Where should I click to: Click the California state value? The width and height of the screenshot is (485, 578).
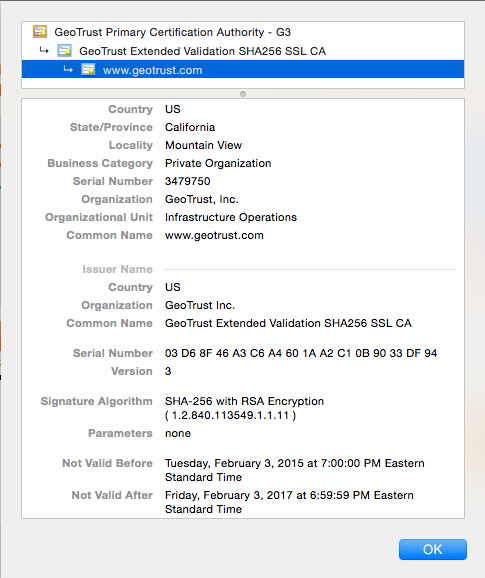click(190, 127)
